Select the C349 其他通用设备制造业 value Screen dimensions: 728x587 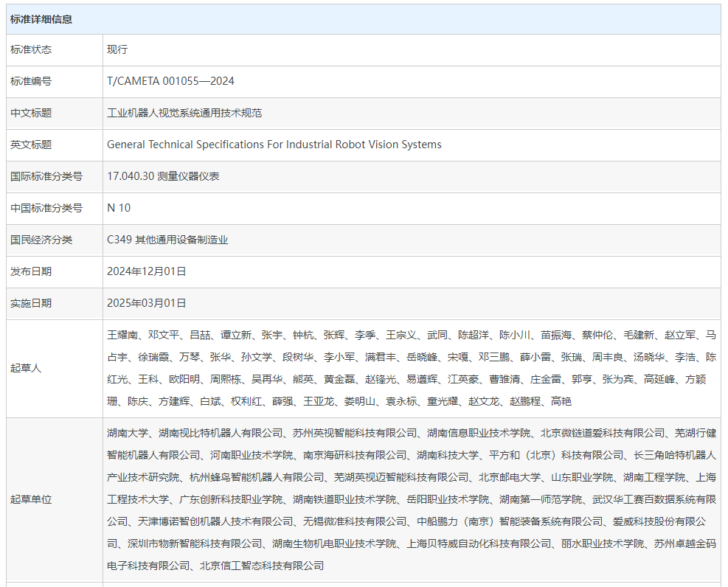pyautogui.click(x=167, y=240)
